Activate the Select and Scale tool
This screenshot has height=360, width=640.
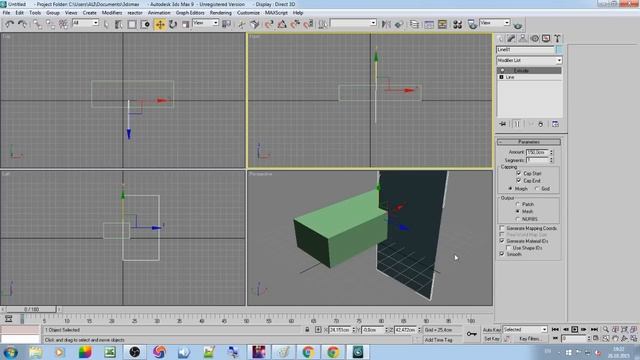186,24
